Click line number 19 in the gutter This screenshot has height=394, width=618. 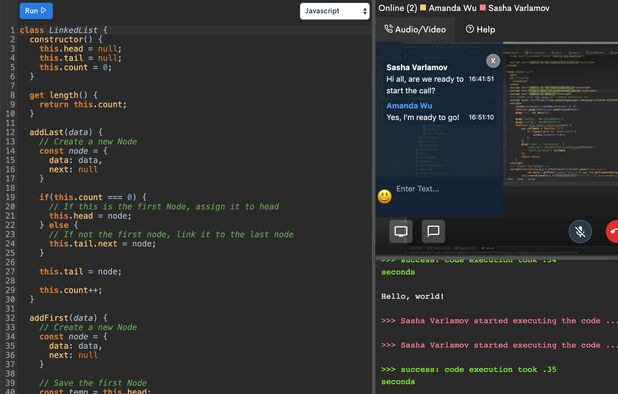click(x=10, y=197)
